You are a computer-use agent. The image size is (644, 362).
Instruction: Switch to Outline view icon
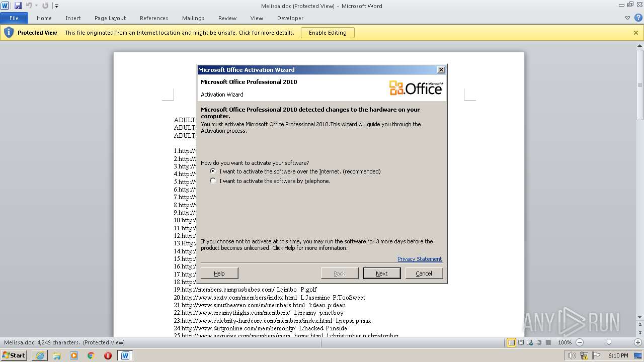[x=539, y=342]
